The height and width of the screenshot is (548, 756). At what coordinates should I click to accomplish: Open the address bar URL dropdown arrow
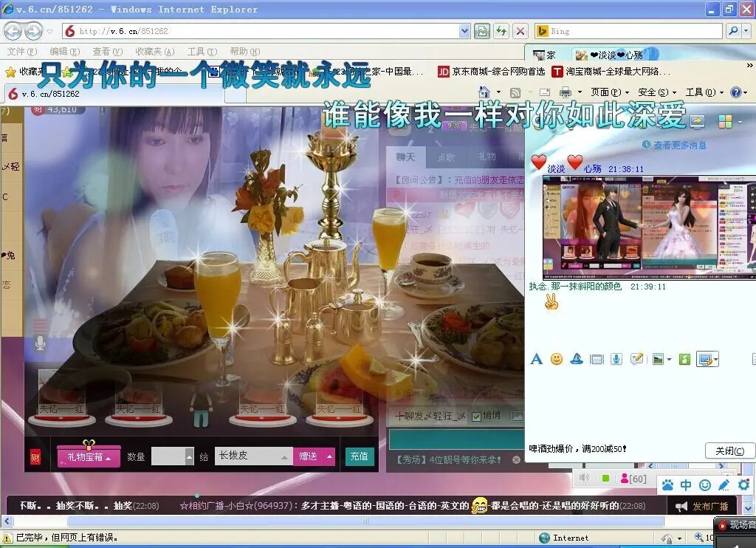coord(464,31)
